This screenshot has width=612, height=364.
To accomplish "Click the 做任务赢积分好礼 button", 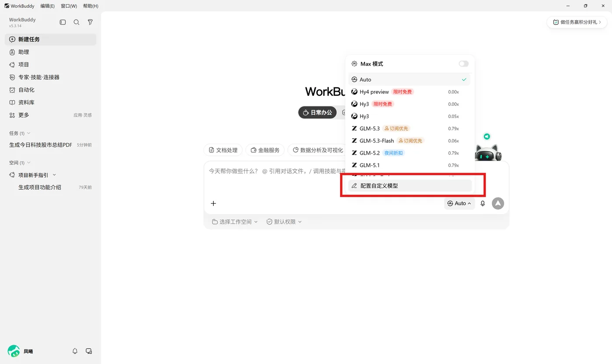I will [x=577, y=22].
